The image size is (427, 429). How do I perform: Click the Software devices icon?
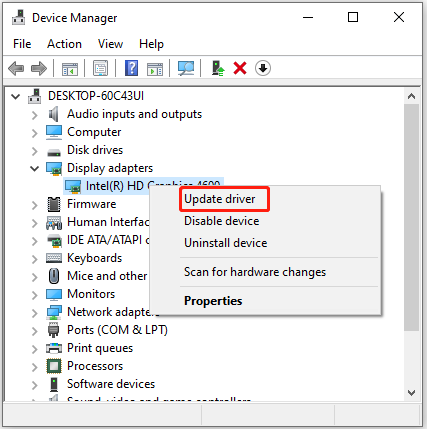click(x=54, y=384)
